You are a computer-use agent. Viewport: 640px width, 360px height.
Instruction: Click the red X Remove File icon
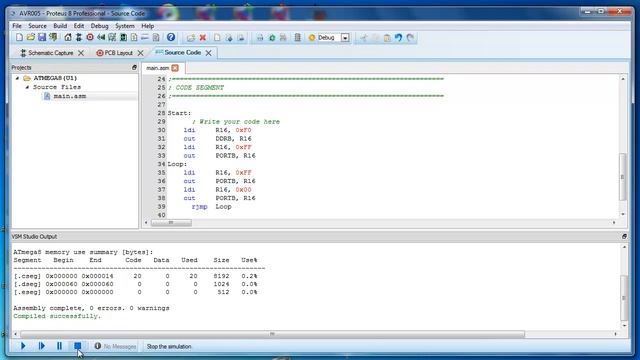pyautogui.click(x=202, y=38)
